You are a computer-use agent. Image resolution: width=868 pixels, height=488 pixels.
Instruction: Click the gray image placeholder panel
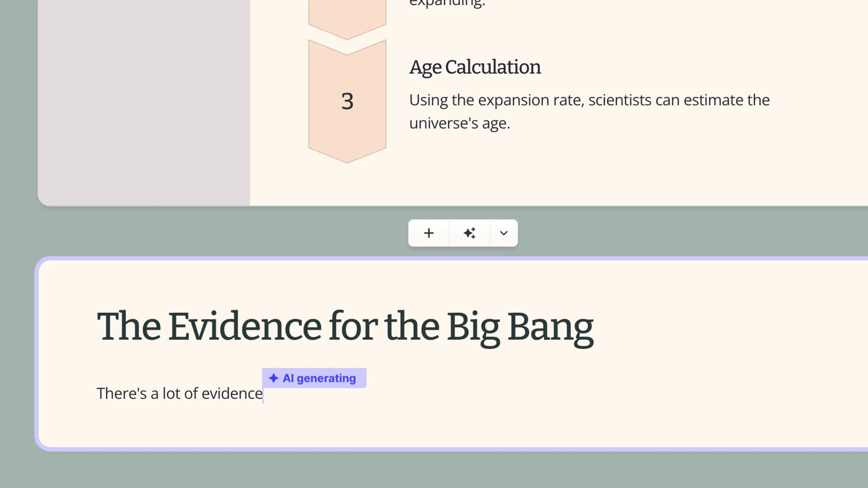click(144, 101)
